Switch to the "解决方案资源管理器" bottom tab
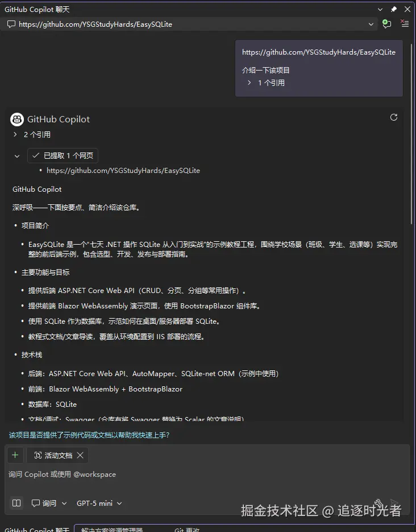416x532 pixels. pyautogui.click(x=112, y=529)
